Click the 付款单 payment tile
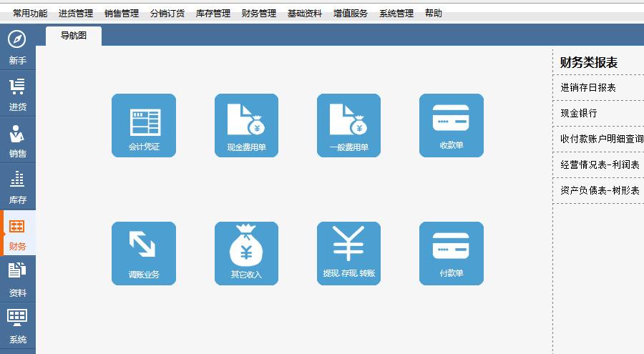Viewport: 644px width, 354px height. (451, 253)
